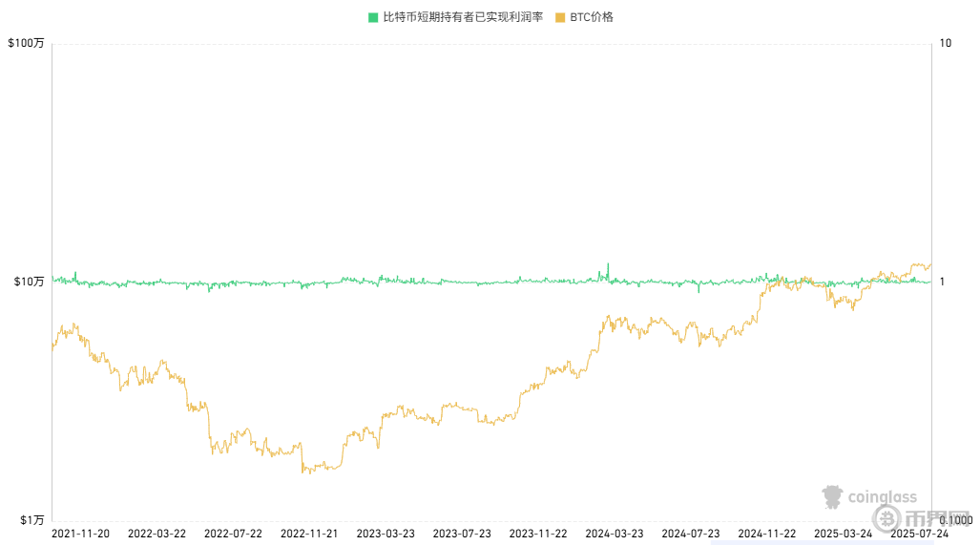Click the coinglass bull mascot watermark icon

tap(833, 496)
